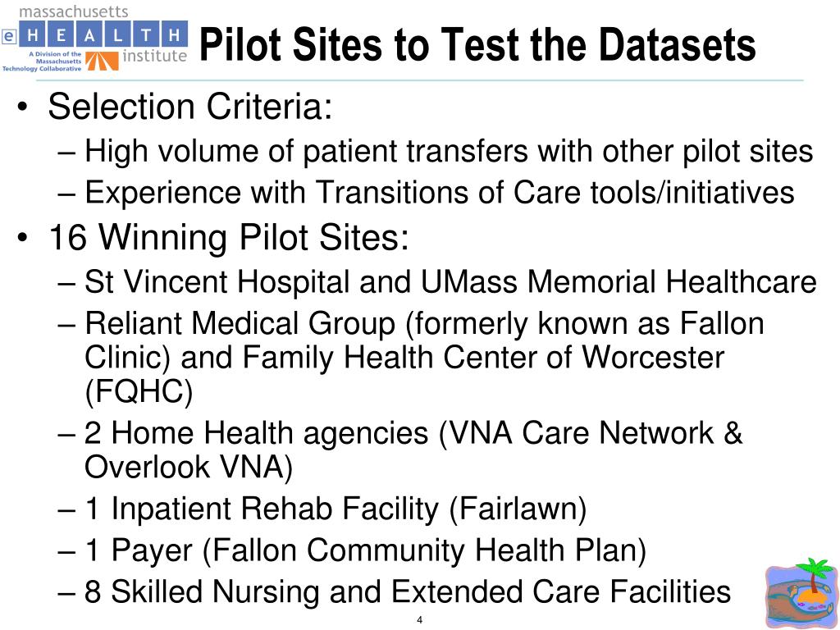Click the 'institute' word in the logo
This screenshot has width=840, height=630.
[154, 56]
